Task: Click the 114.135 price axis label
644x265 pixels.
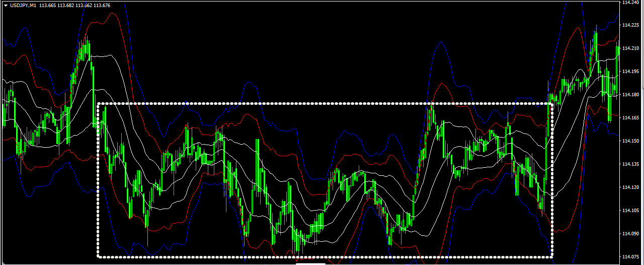Action: (x=630, y=164)
